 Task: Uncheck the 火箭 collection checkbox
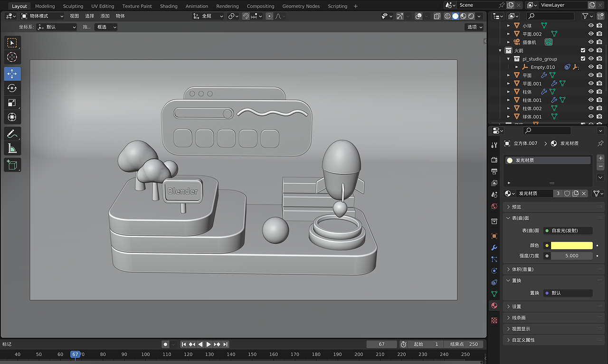(583, 50)
